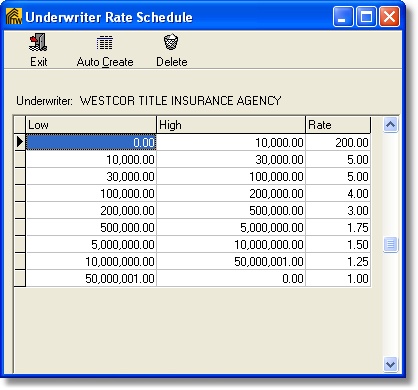The image size is (418, 390).
Task: Select the High cell showing 50,000,001.00
Action: click(231, 261)
